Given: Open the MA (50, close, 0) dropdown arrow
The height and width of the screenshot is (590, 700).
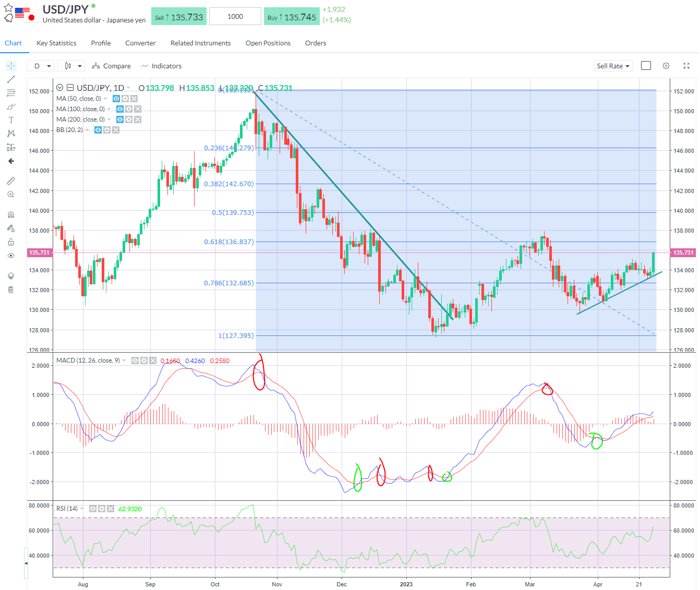Looking at the screenshot, I should click(105, 99).
